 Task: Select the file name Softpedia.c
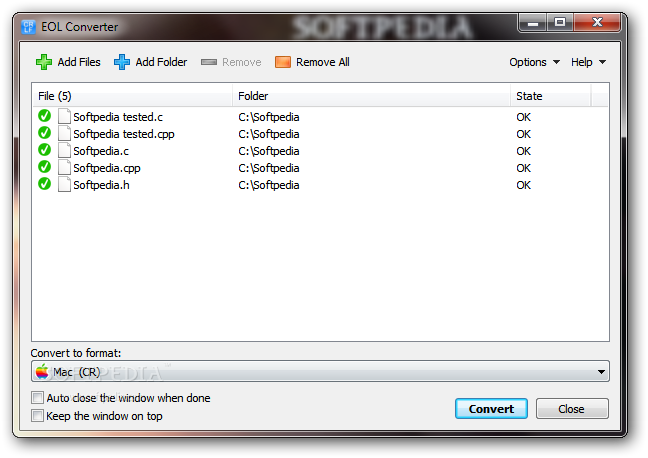101,151
